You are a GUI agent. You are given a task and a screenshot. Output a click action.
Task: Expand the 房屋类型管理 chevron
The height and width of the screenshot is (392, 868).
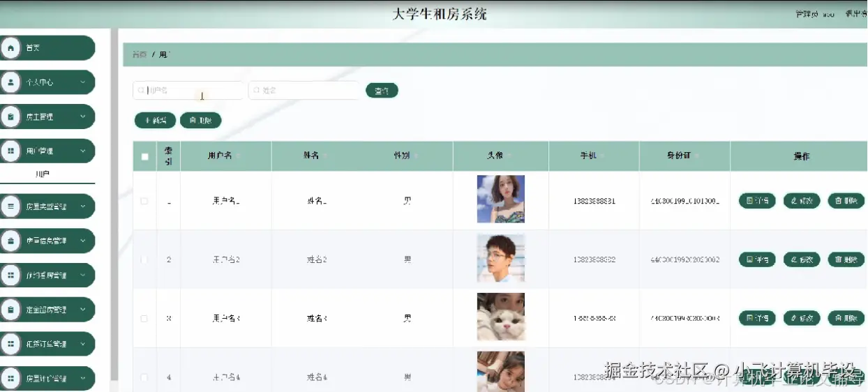pos(83,206)
